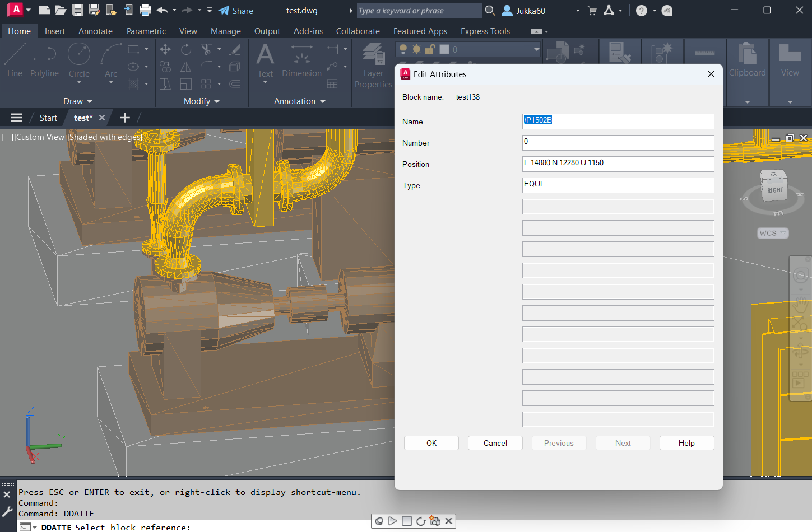Open the Express Tools ribbon tab

[x=485, y=31]
